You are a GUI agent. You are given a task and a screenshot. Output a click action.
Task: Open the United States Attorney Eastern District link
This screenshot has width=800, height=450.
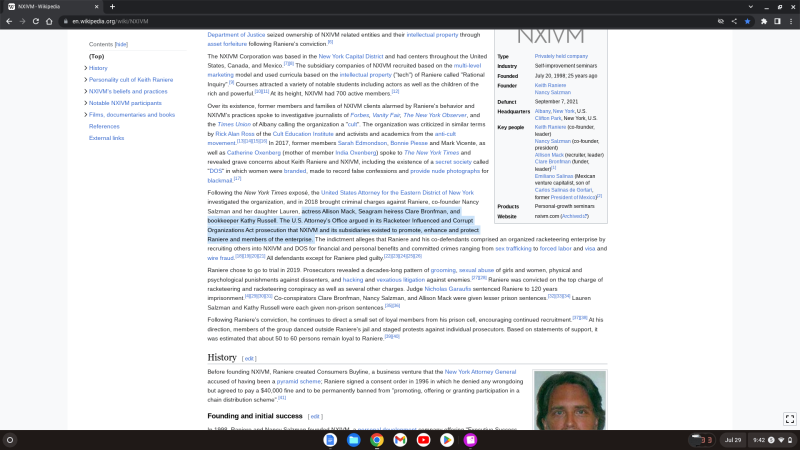(397, 193)
